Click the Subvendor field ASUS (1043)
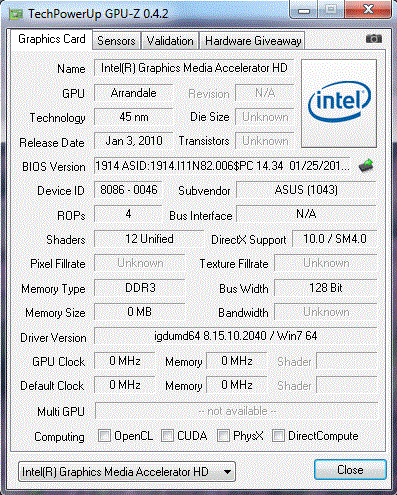The height and width of the screenshot is (495, 397). tap(306, 190)
